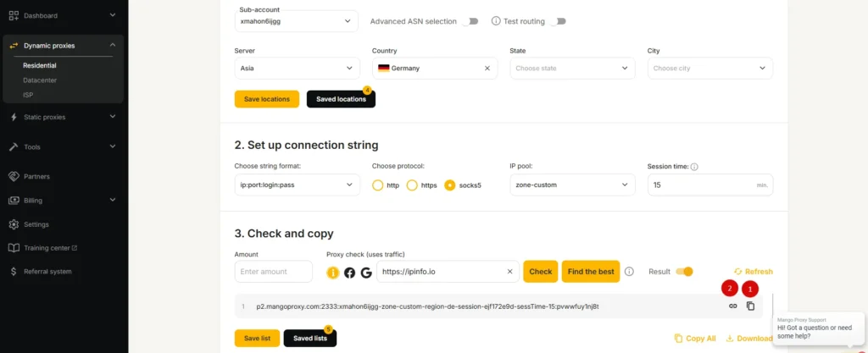868x353 pixels.
Task: Select the http protocol radio
Action: click(377, 185)
